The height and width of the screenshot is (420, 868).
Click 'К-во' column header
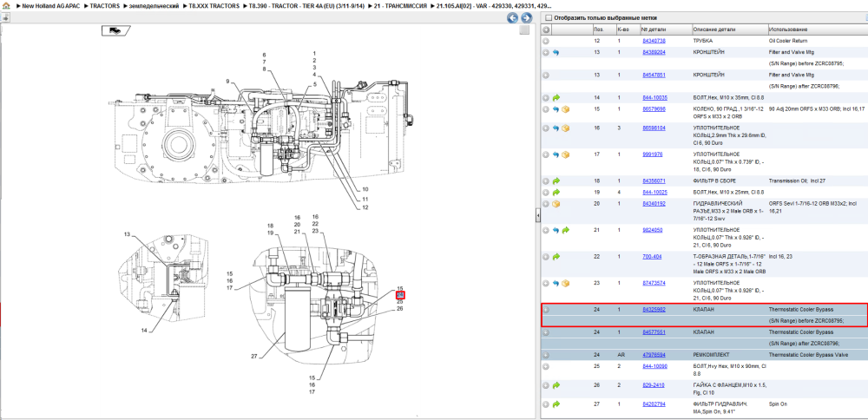[x=622, y=30]
